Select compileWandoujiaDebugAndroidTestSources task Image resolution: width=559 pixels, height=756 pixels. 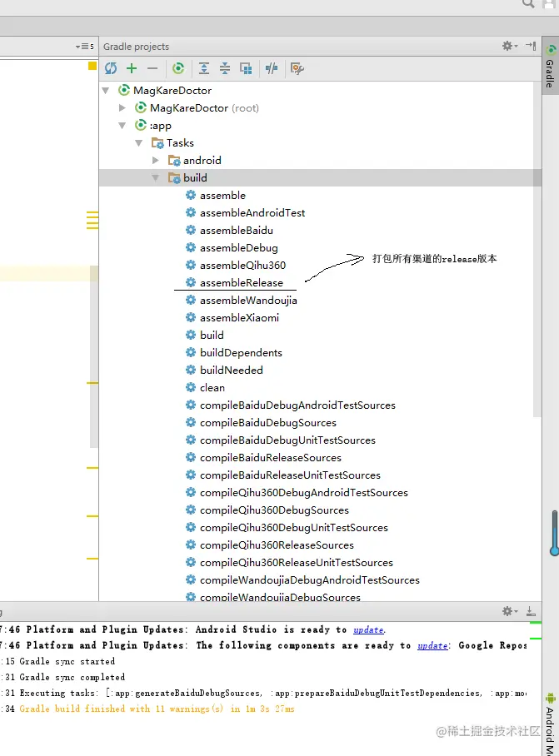pyautogui.click(x=303, y=580)
